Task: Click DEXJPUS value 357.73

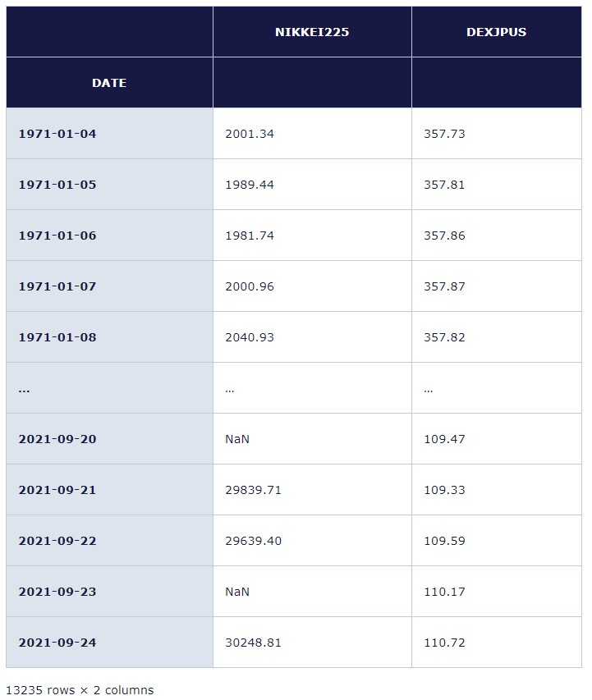Action: [444, 134]
